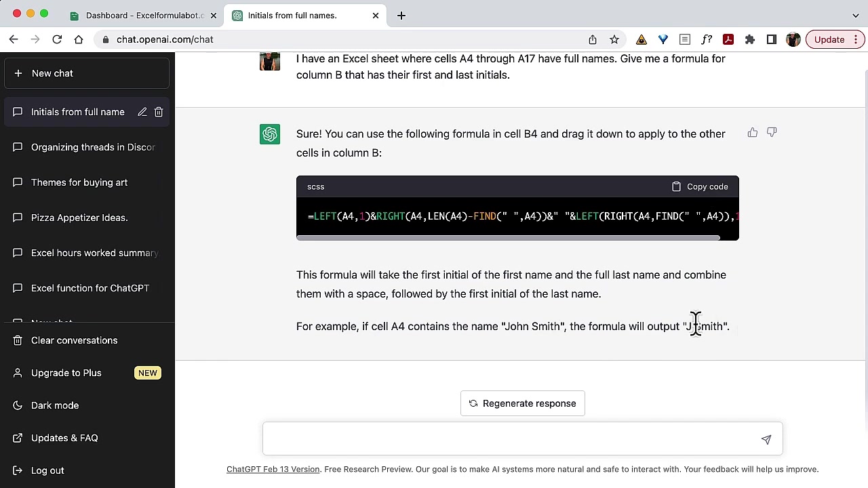This screenshot has width=868, height=488.
Task: Close the 'Initials from full names.' tab
Action: [376, 15]
